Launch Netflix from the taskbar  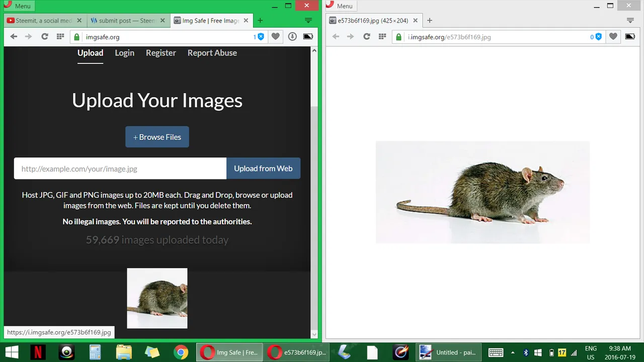38,352
